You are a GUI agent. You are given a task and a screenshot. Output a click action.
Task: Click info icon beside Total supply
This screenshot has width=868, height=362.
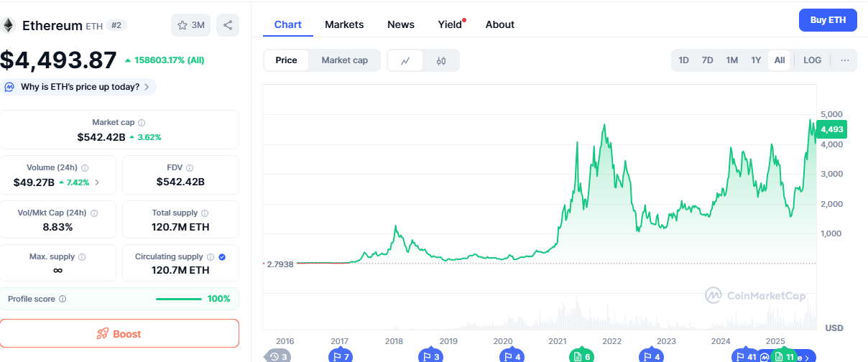205,213
